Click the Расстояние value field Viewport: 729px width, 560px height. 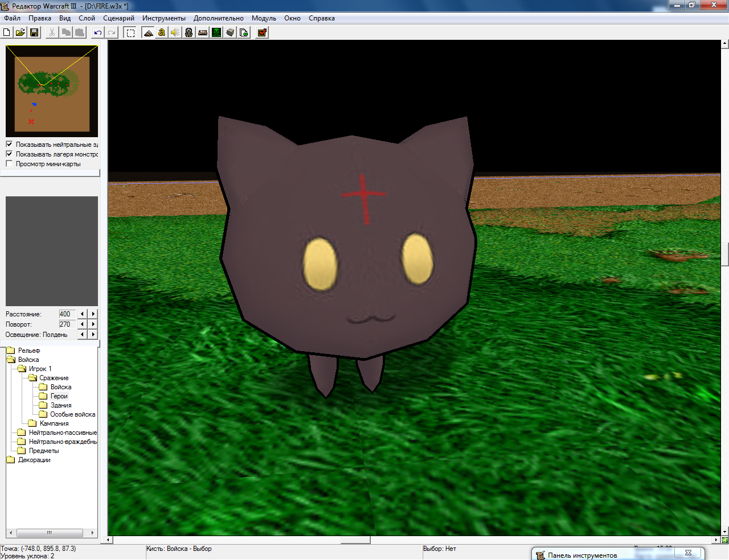67,314
